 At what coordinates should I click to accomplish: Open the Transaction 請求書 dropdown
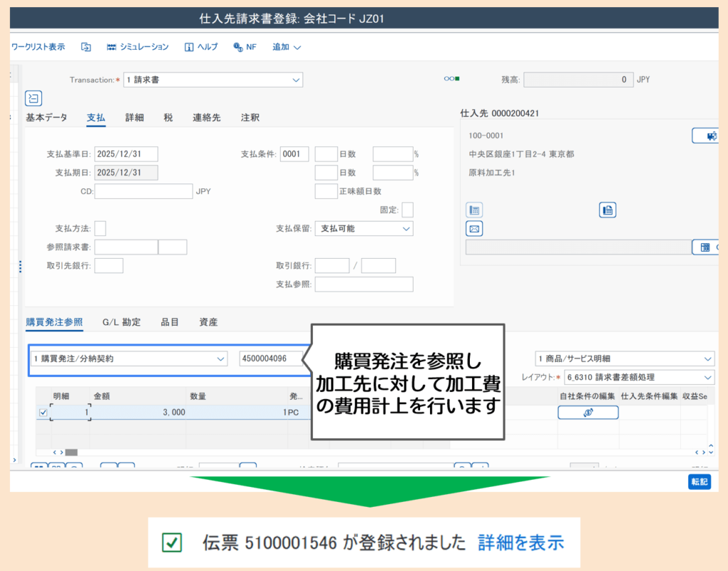coord(213,80)
